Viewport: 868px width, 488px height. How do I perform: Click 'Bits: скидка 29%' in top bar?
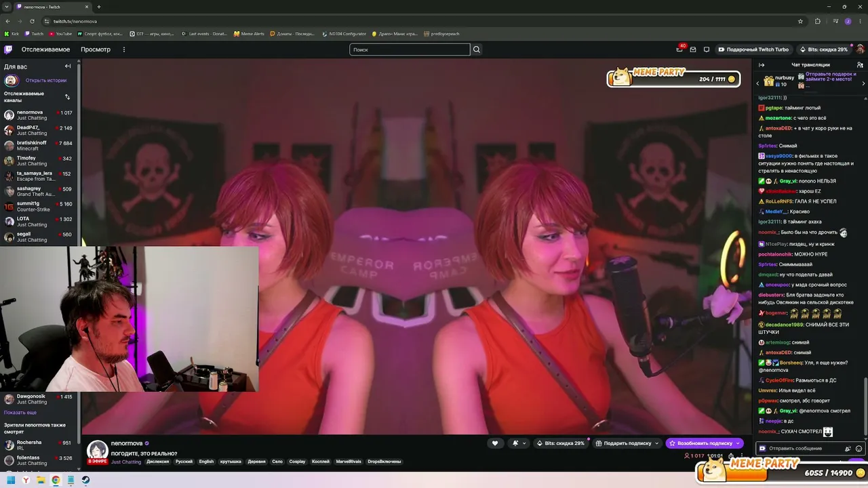click(823, 49)
